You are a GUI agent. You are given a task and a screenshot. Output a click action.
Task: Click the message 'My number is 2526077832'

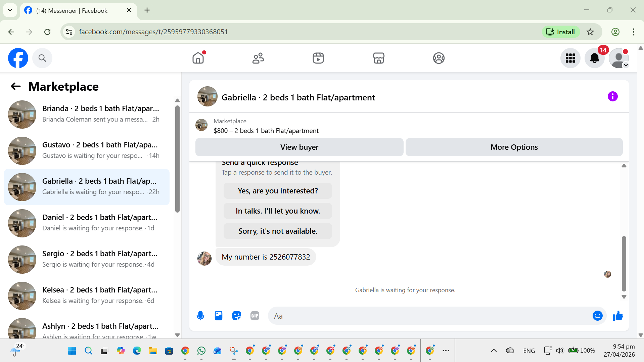[266, 257]
